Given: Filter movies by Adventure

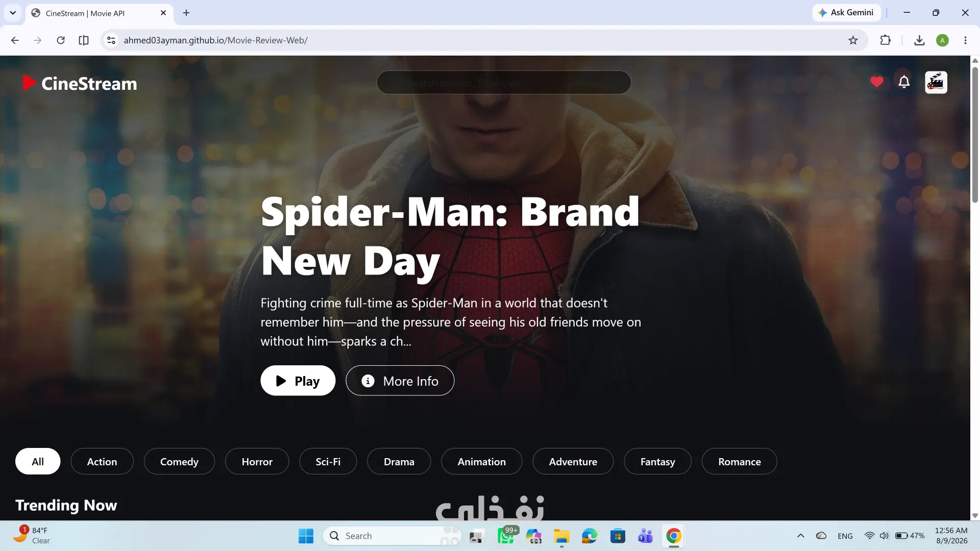Looking at the screenshot, I should coord(573,462).
